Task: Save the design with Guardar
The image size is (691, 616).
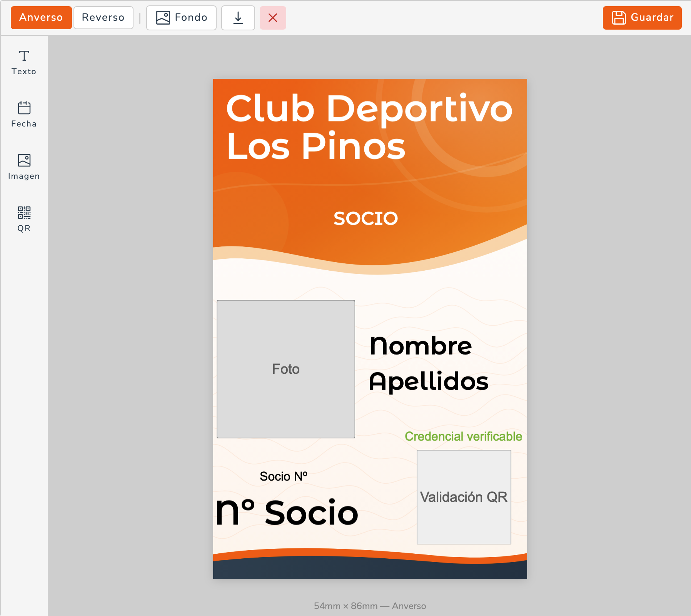Action: pos(642,18)
